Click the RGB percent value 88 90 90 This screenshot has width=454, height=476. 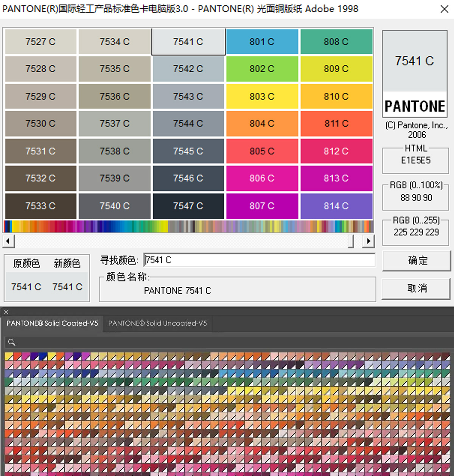coord(416,198)
